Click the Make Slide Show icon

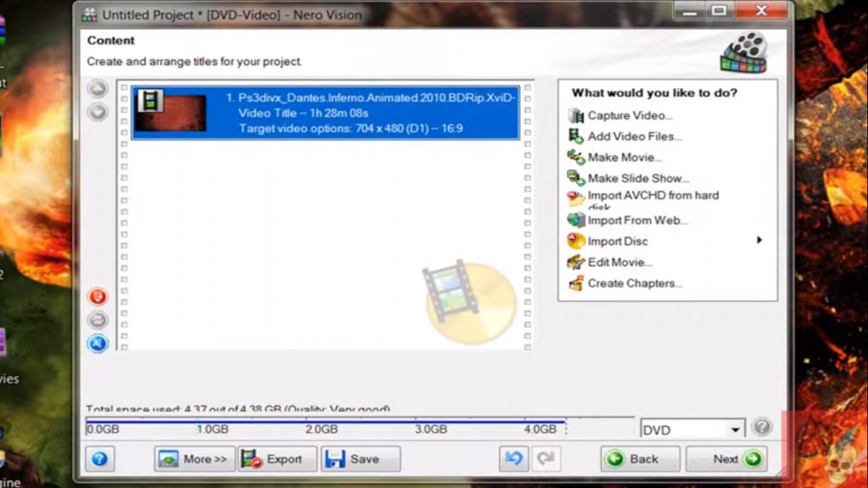point(576,178)
